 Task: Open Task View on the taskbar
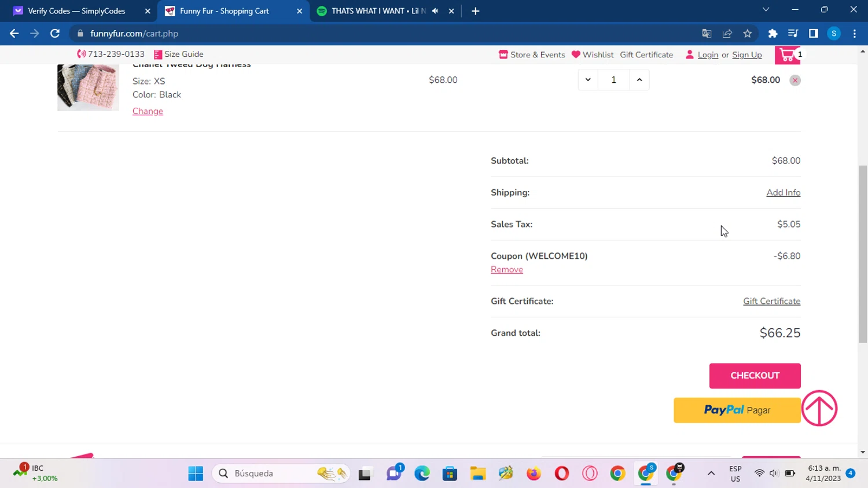[365, 474]
